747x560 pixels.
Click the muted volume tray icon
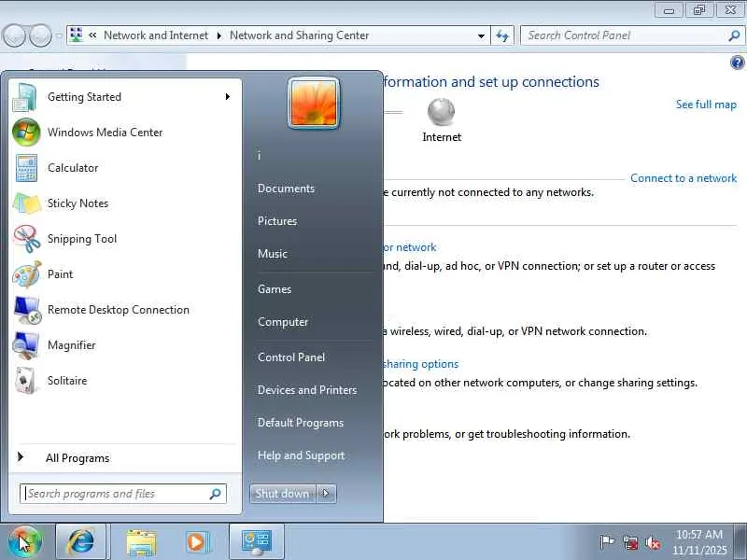click(653, 542)
